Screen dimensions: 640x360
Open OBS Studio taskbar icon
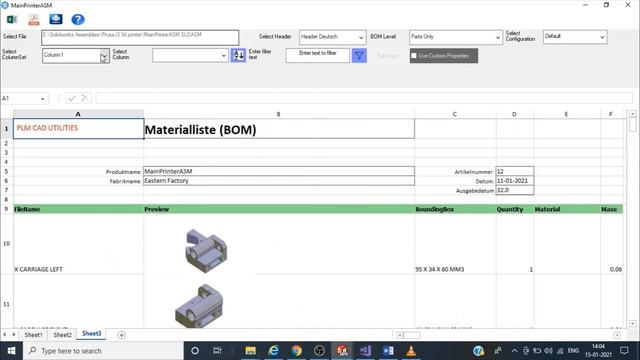[x=320, y=351]
